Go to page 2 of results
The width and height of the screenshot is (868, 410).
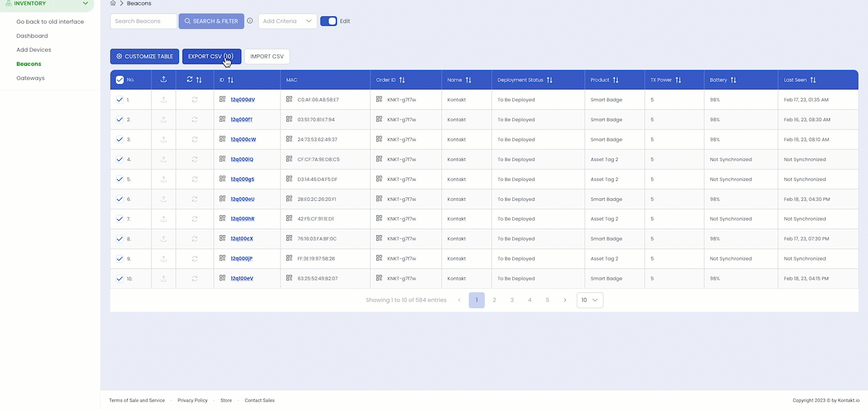[x=494, y=300]
